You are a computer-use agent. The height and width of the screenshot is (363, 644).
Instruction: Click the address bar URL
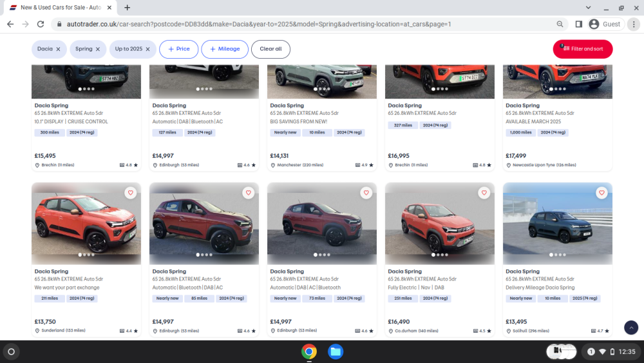pyautogui.click(x=259, y=25)
